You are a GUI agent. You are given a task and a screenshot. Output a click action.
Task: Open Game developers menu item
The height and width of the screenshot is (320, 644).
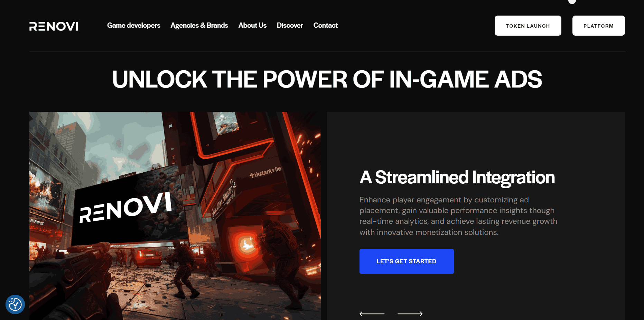pyautogui.click(x=134, y=25)
